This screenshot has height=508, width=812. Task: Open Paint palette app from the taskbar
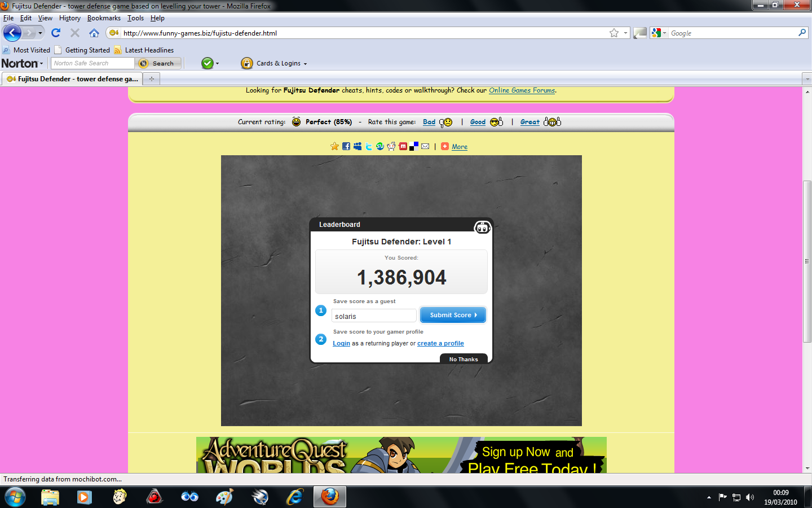point(224,497)
